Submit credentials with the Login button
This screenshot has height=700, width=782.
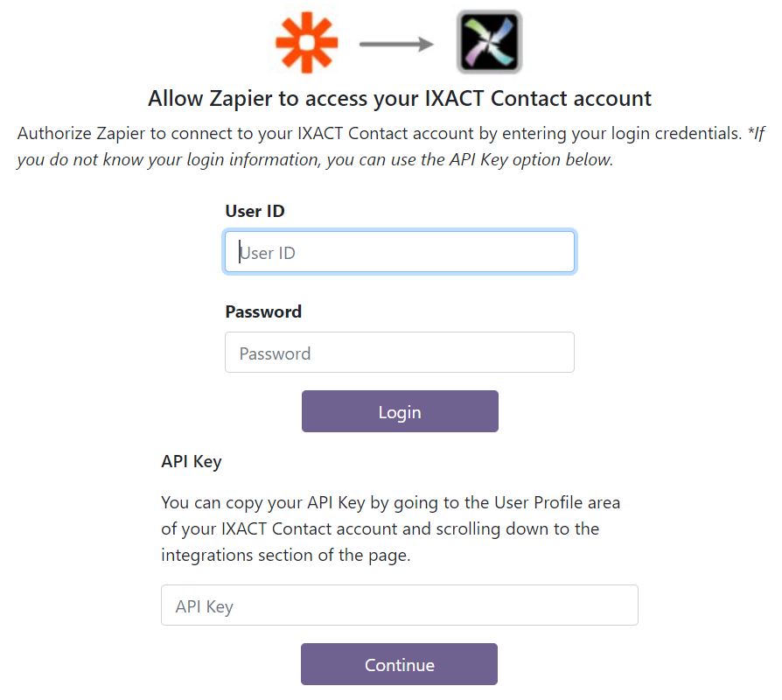click(x=400, y=411)
